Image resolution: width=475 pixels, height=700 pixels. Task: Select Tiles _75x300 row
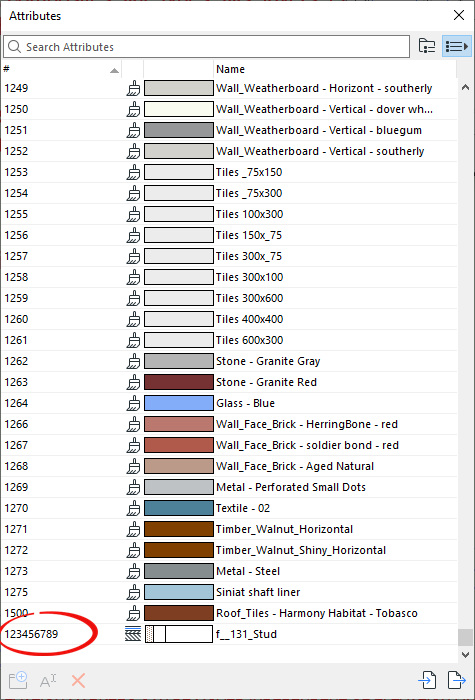pyautogui.click(x=229, y=193)
